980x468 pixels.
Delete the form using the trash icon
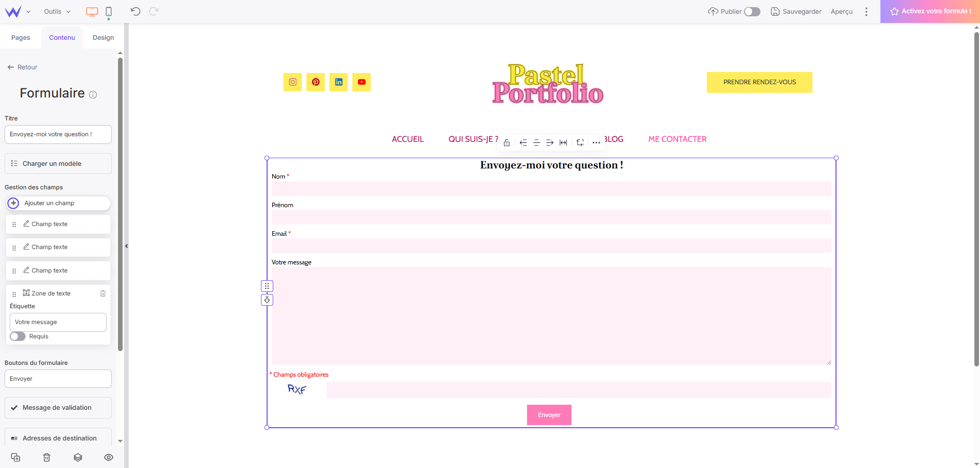pyautogui.click(x=46, y=457)
